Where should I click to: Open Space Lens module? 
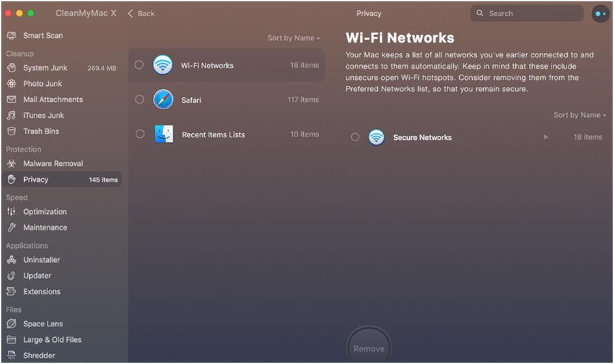tap(43, 324)
